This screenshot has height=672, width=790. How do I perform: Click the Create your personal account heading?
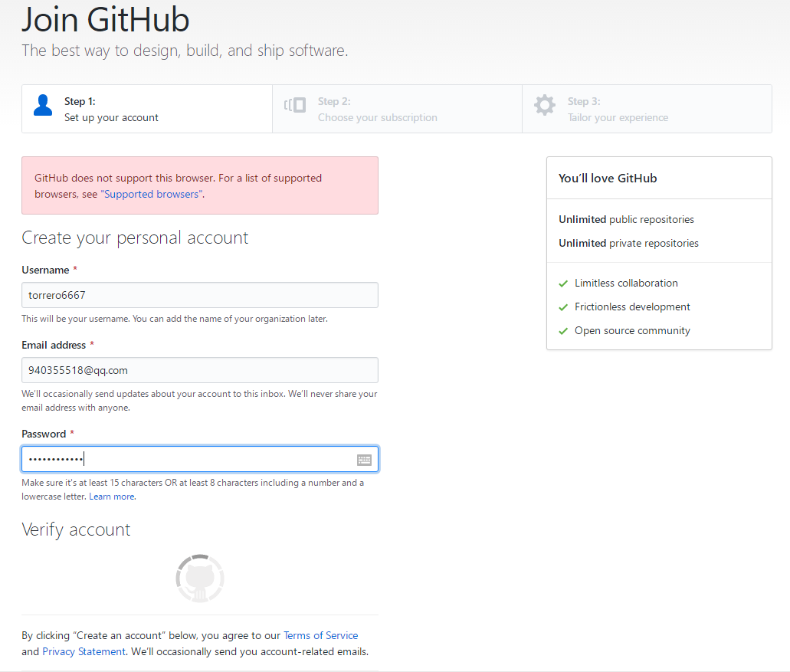point(135,238)
